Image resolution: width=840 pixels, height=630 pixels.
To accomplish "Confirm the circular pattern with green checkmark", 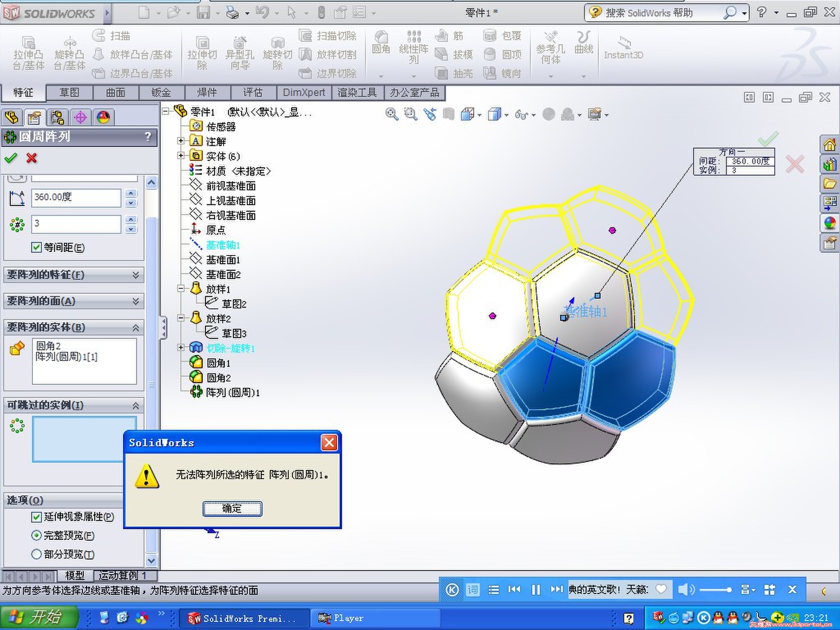I will pyautogui.click(x=10, y=158).
